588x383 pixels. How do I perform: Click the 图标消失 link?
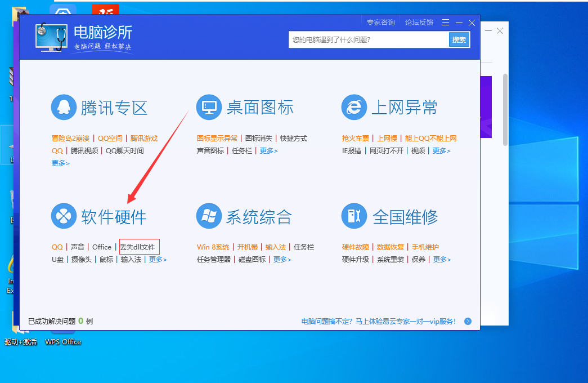pyautogui.click(x=259, y=139)
